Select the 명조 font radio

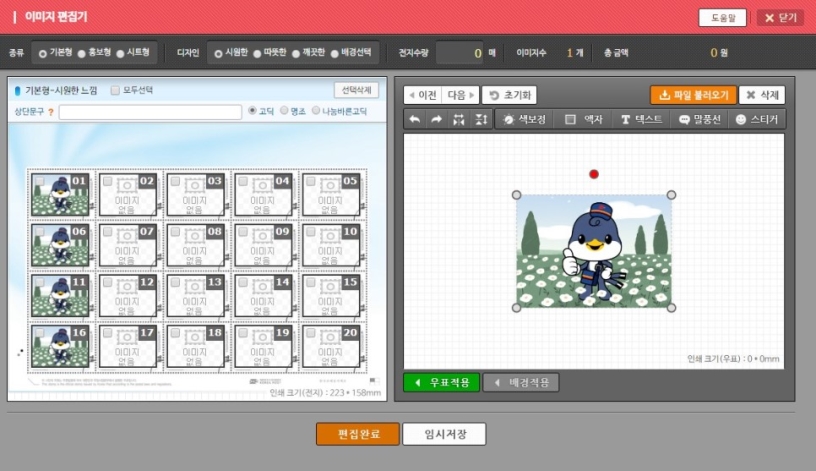284,110
